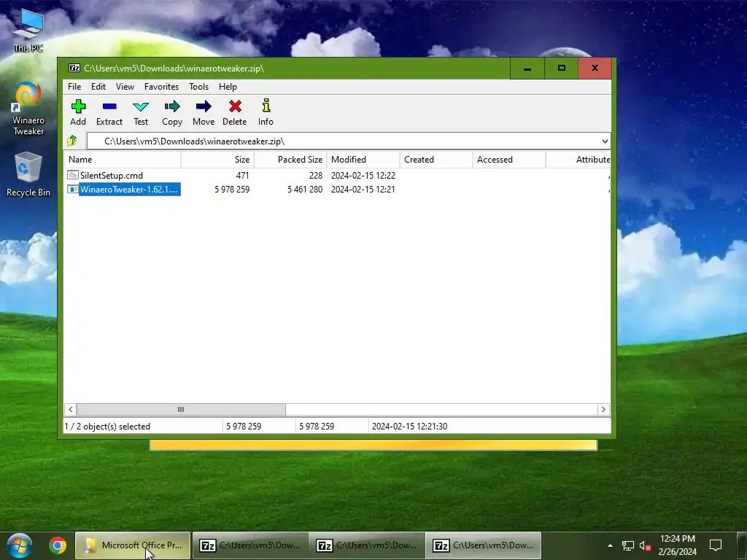This screenshot has height=560, width=747.
Task: Click the muted volume tray icon
Action: tap(645, 545)
